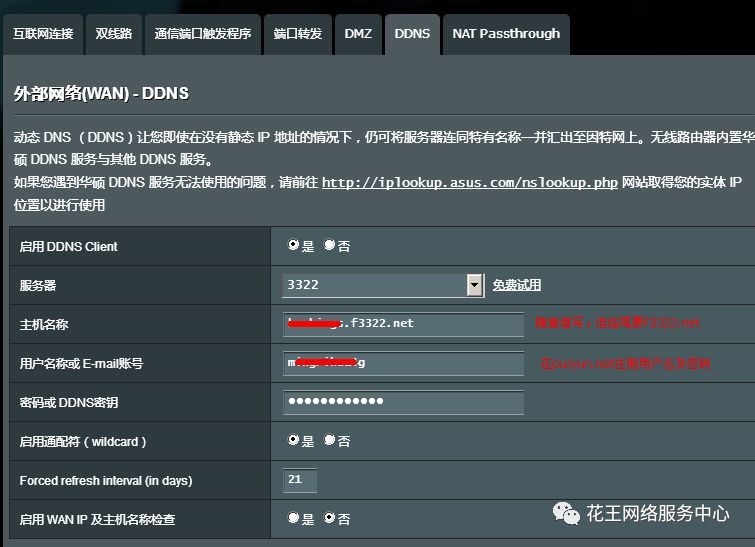
Task: Click the 密码或 DDNS密钥 label
Action: (x=69, y=403)
